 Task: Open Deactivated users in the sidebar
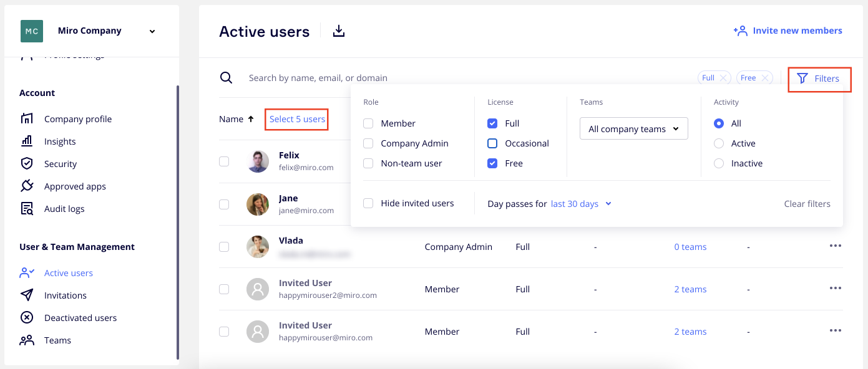point(80,318)
